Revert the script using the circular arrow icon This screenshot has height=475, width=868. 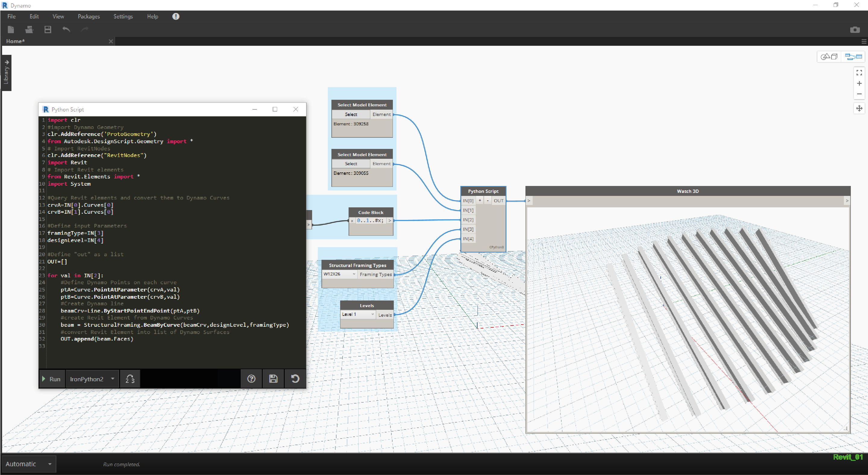click(x=295, y=379)
